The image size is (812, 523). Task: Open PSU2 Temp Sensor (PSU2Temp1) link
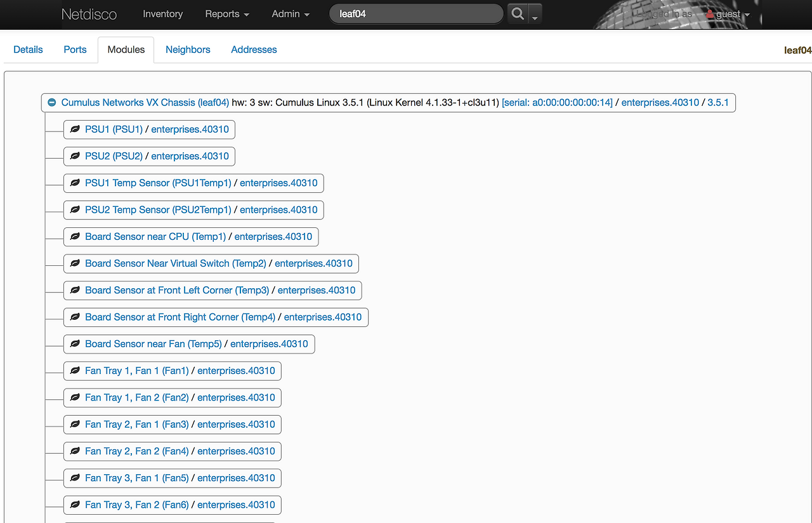[x=158, y=209]
